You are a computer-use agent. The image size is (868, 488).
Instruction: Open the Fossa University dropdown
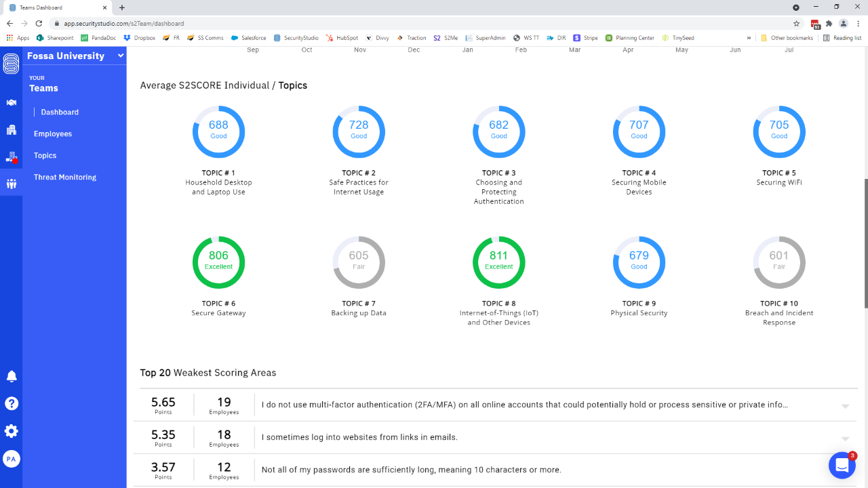coord(73,56)
